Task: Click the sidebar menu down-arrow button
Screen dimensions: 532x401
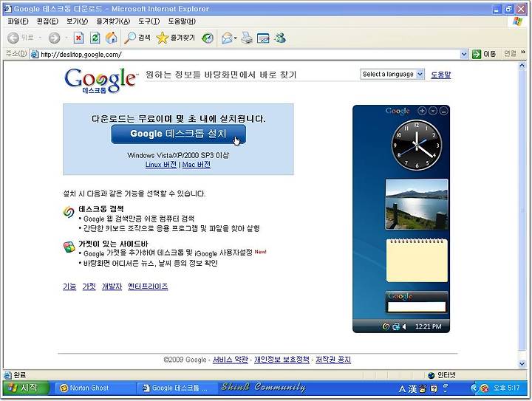Action: coord(432,111)
